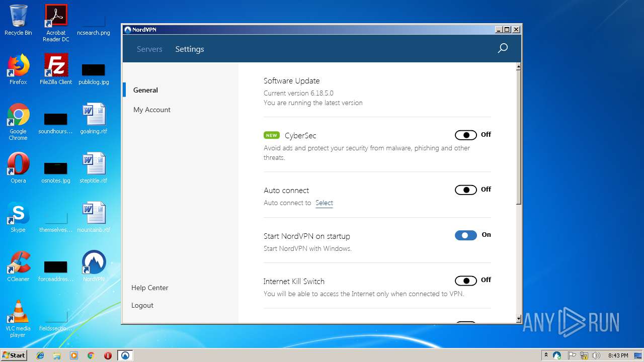Click the settings vertical scrollbar thumb
Screen dimensions: 644x362
click(519, 137)
